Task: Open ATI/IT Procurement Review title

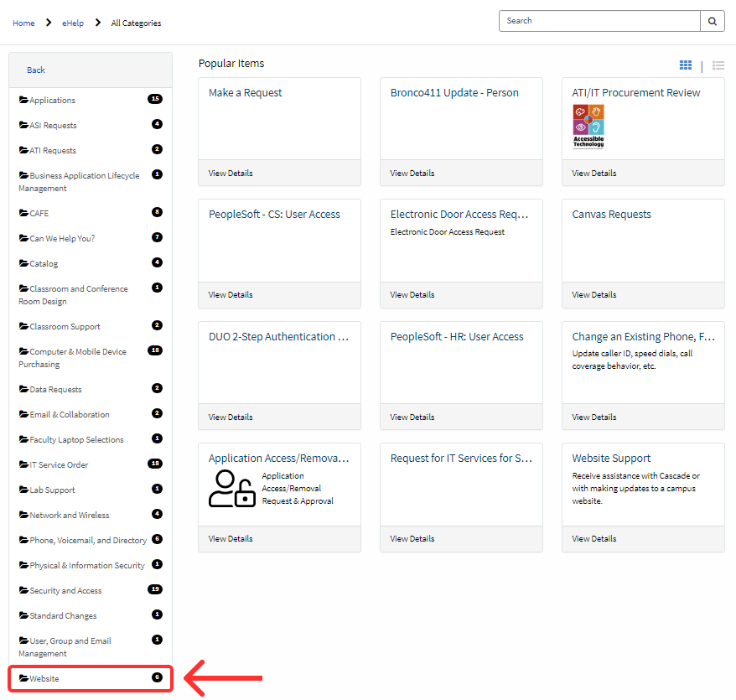Action: 636,93
